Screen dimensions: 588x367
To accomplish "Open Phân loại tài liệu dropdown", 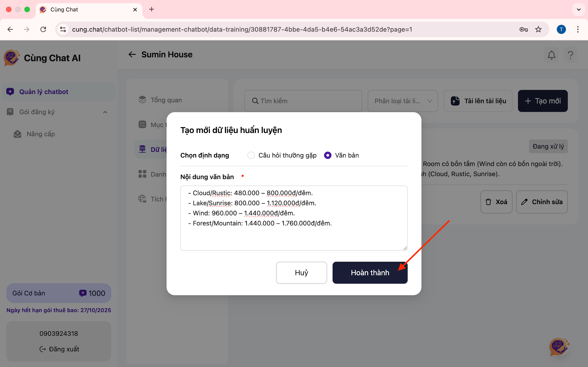I will [403, 101].
